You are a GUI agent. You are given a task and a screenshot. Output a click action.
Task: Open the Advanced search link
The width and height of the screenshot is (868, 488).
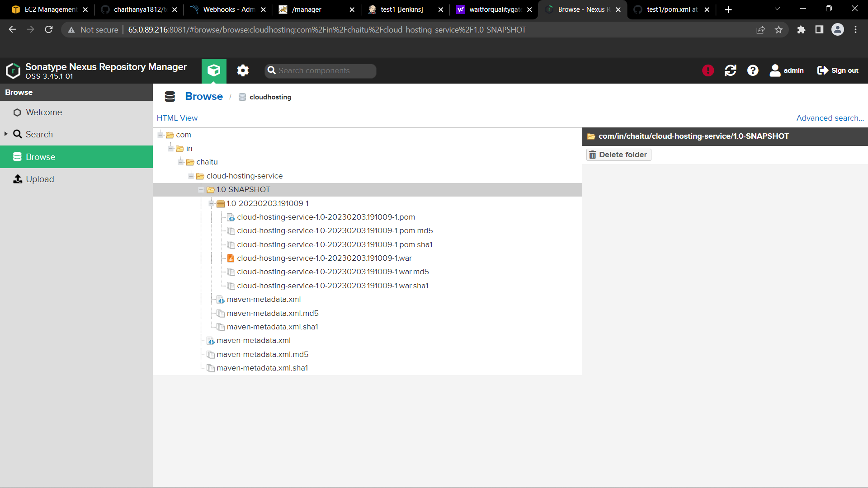coord(830,118)
